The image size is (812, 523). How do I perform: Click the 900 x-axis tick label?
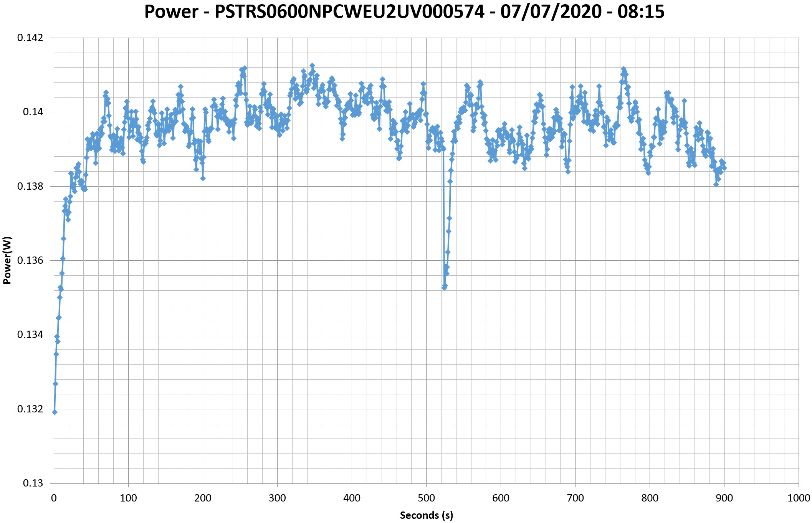pos(724,498)
